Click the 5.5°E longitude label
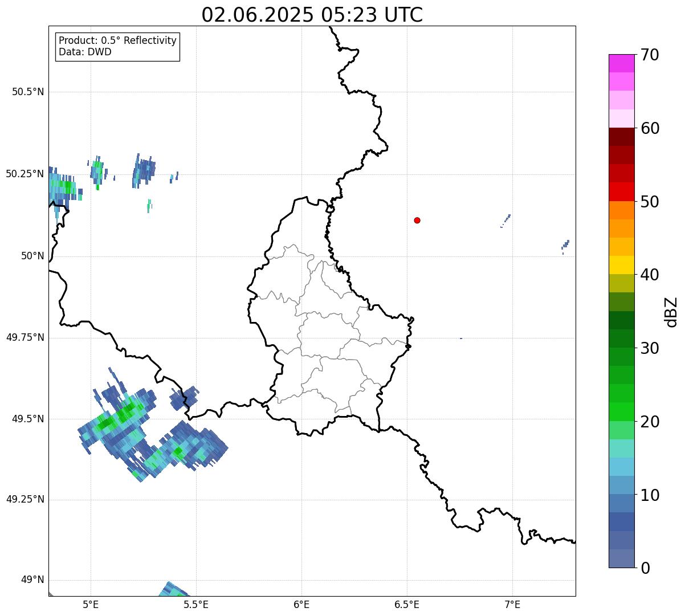This screenshot has width=685, height=616. pos(196,604)
